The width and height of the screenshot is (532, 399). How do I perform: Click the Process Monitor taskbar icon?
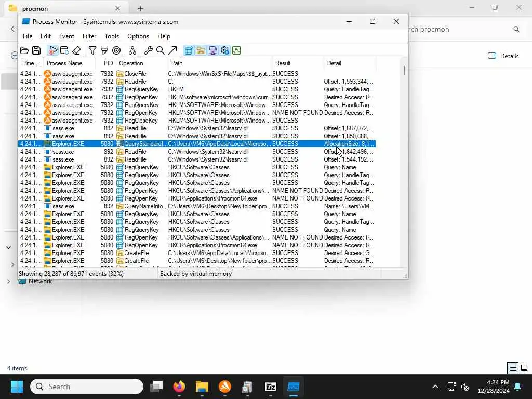[x=293, y=387]
